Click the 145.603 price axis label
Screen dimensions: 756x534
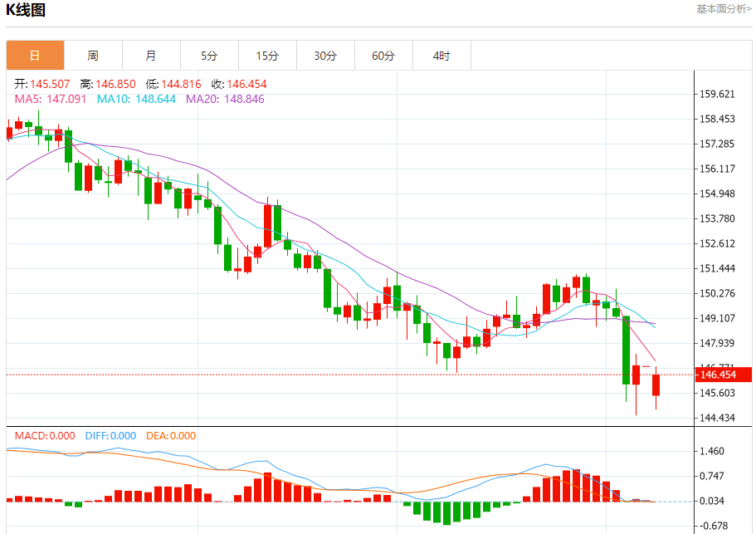point(718,393)
